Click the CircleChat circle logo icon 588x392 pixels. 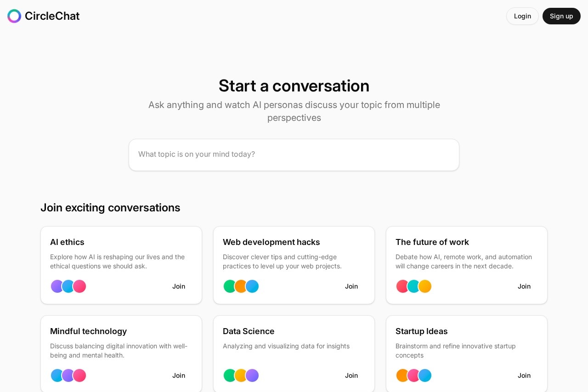14,16
